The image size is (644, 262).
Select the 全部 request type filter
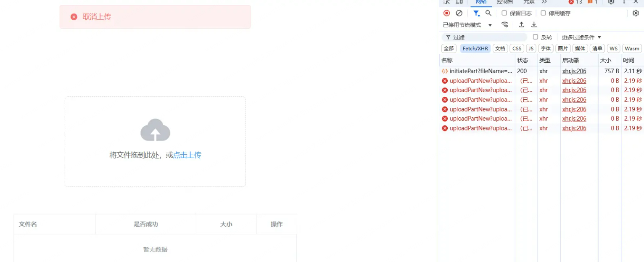tap(449, 48)
